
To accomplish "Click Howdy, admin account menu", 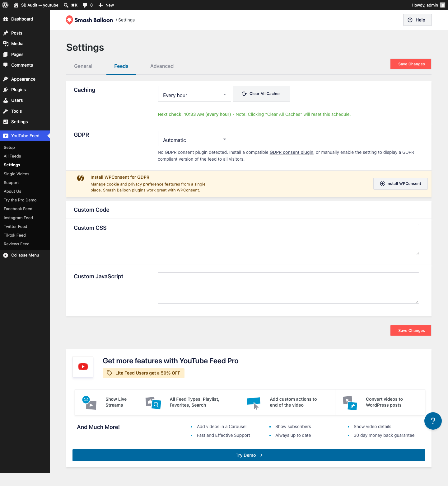I will pos(428,5).
